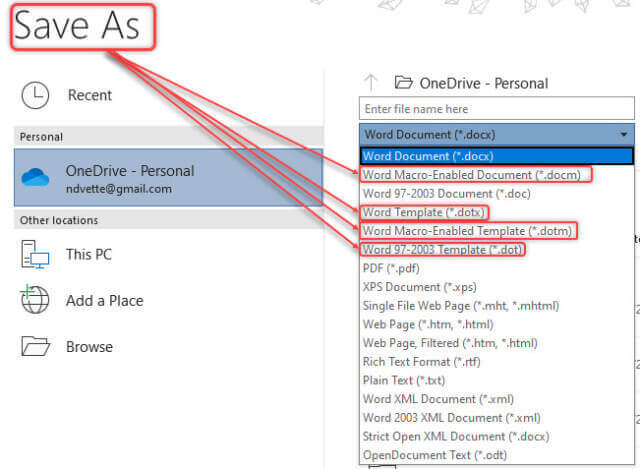Open the file type dropdown arrow
640x469 pixels.
tap(624, 134)
